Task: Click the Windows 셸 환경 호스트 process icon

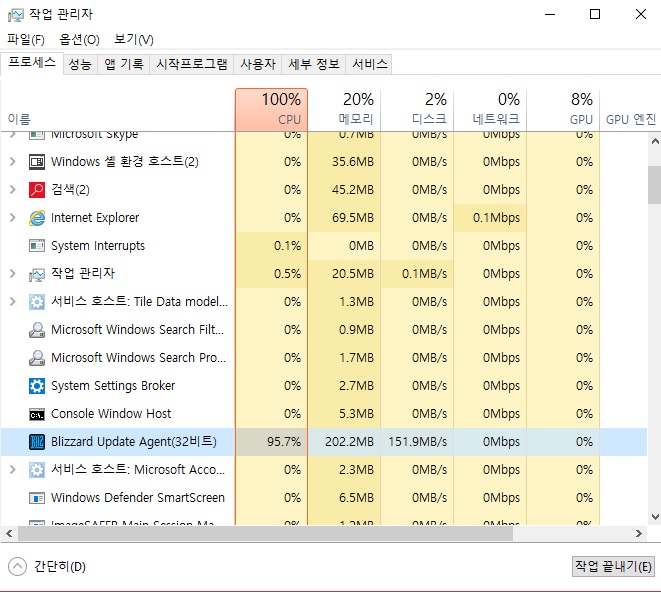Action: click(37, 162)
